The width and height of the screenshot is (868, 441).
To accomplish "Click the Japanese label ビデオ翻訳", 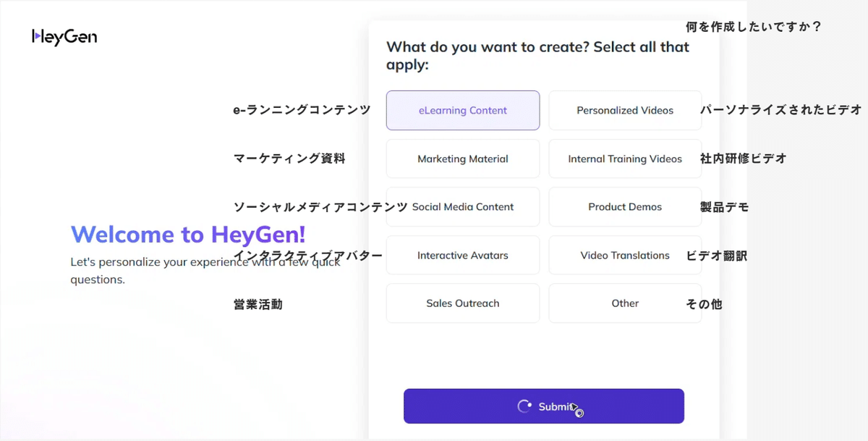I will pos(717,256).
